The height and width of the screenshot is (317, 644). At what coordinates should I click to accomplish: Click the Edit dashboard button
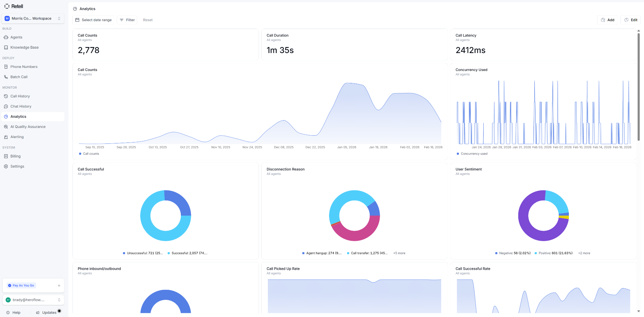[x=631, y=20]
